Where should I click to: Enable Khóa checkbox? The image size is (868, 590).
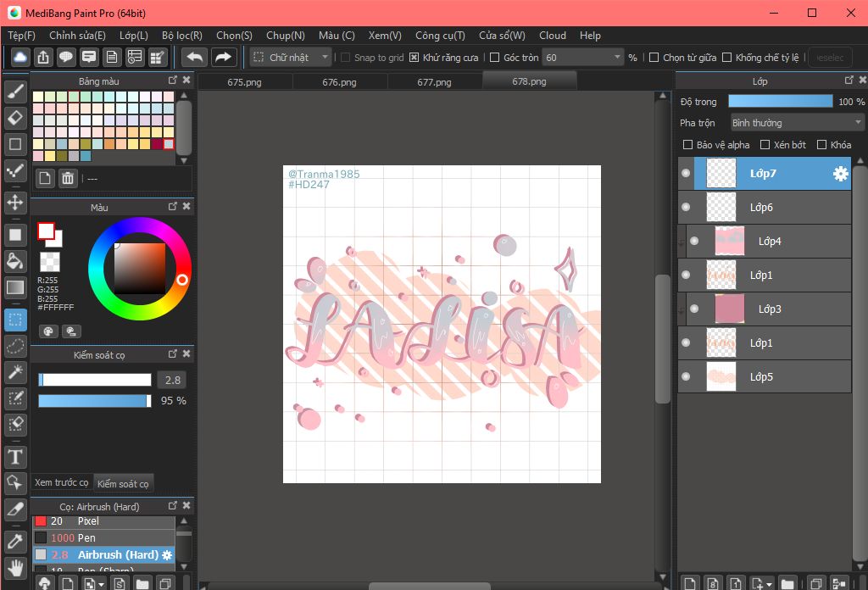coord(821,144)
